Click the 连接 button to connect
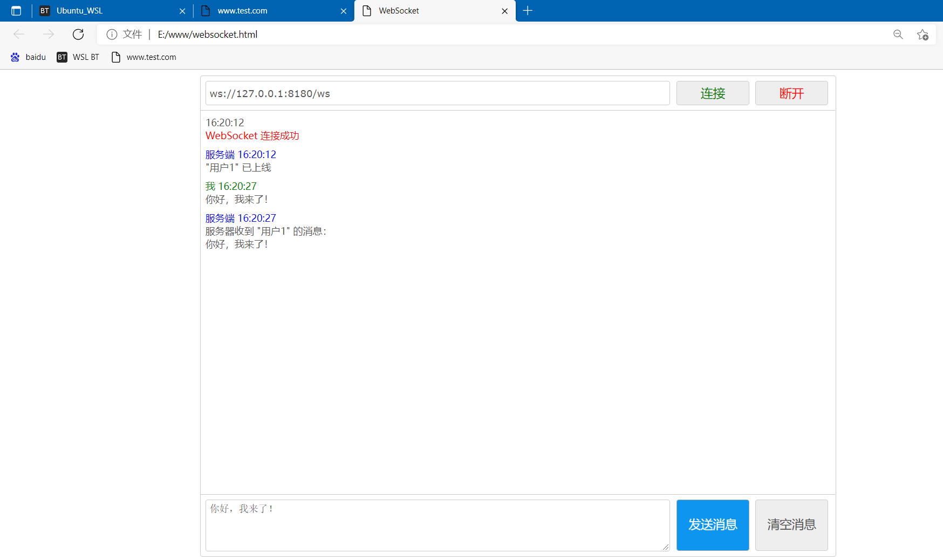 pyautogui.click(x=712, y=93)
